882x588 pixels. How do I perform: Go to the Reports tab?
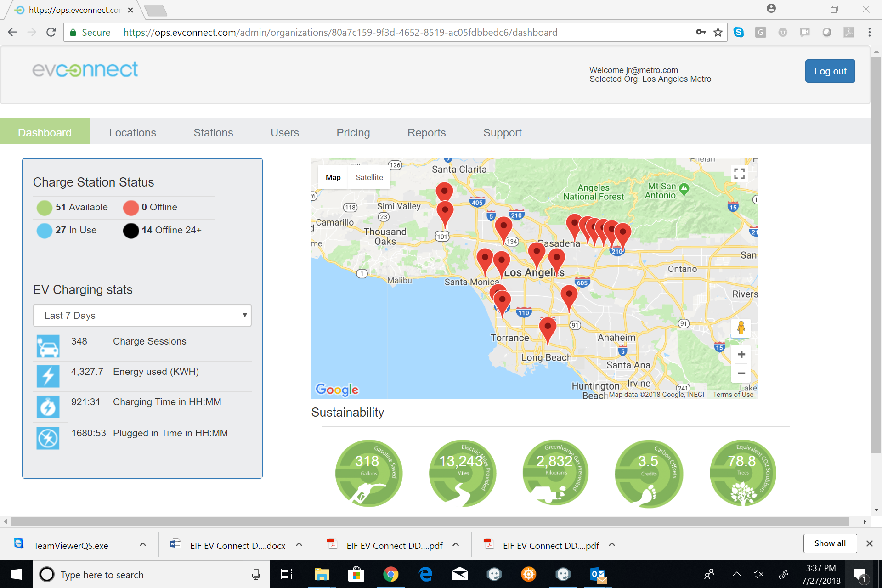pos(426,133)
